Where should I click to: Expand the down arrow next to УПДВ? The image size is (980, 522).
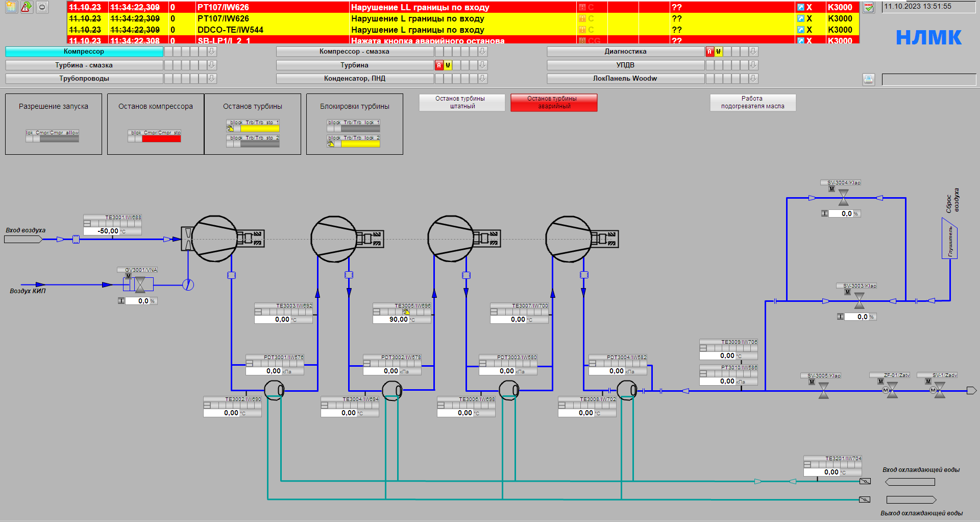tap(753, 65)
